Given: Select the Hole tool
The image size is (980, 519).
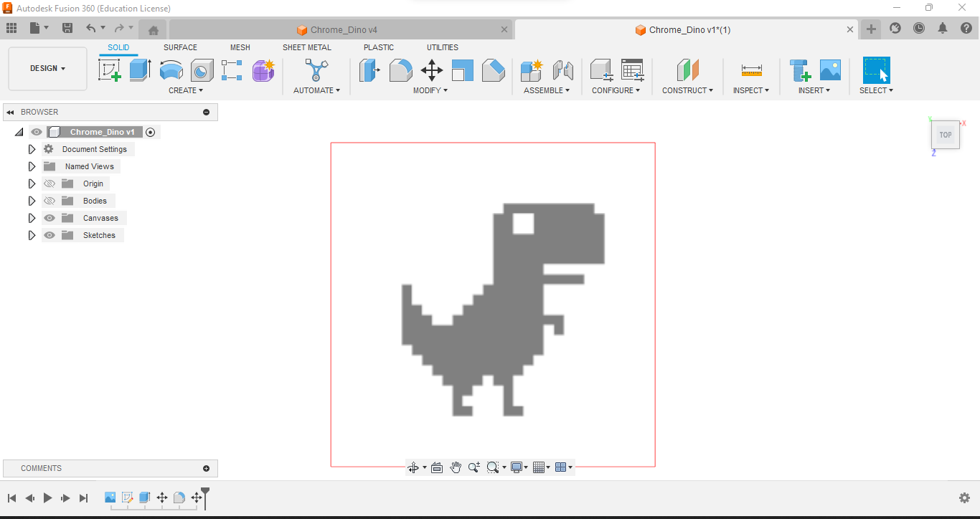Looking at the screenshot, I should pyautogui.click(x=202, y=70).
